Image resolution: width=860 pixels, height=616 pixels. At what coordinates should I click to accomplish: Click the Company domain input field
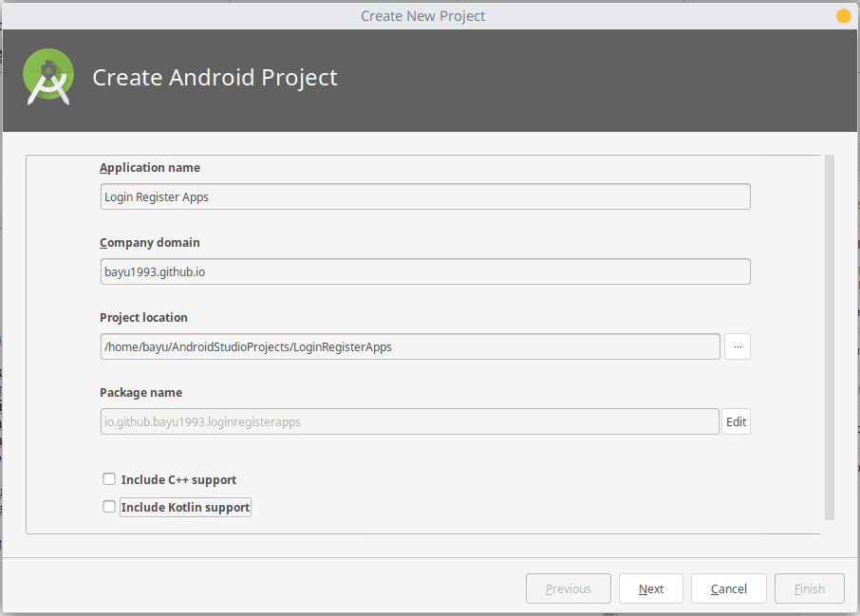pos(425,271)
